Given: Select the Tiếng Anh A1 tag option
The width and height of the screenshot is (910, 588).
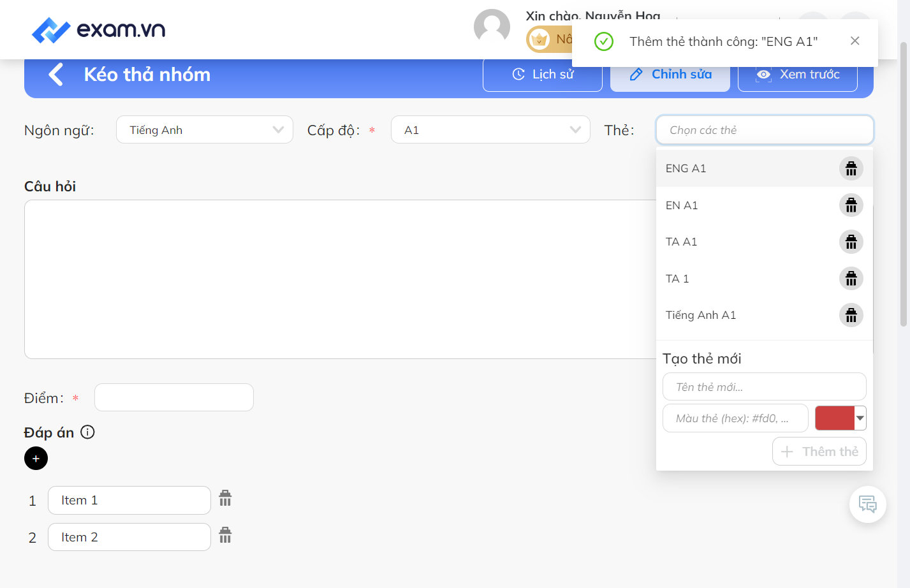Looking at the screenshot, I should pyautogui.click(x=765, y=315).
